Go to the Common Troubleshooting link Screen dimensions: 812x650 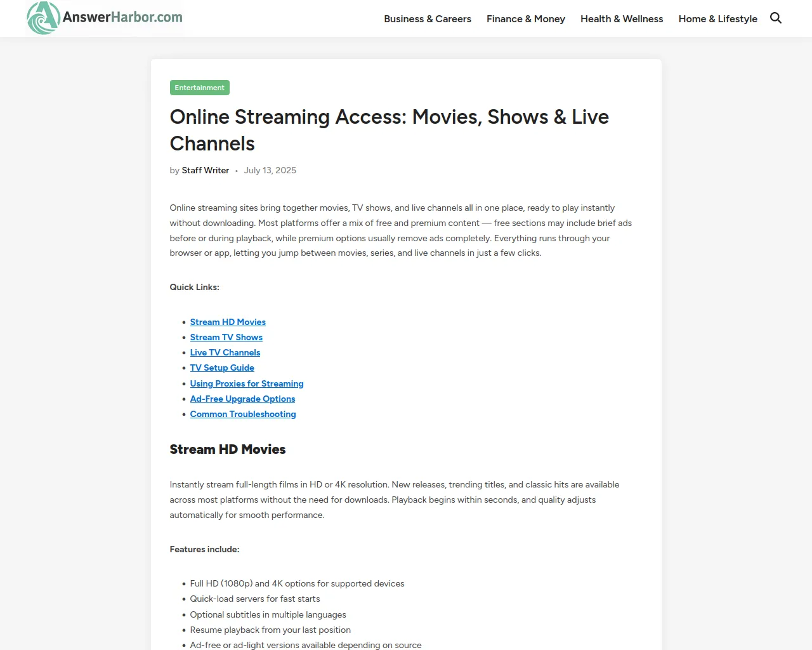tap(243, 414)
